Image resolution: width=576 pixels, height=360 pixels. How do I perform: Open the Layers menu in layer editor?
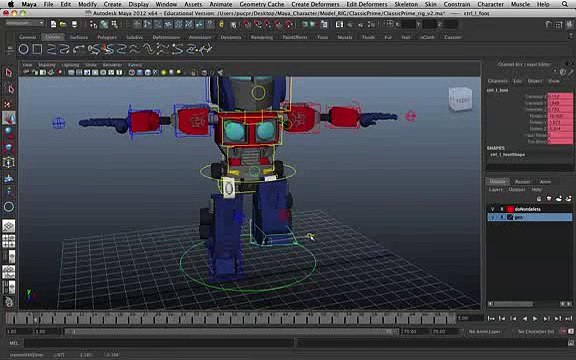click(x=495, y=190)
